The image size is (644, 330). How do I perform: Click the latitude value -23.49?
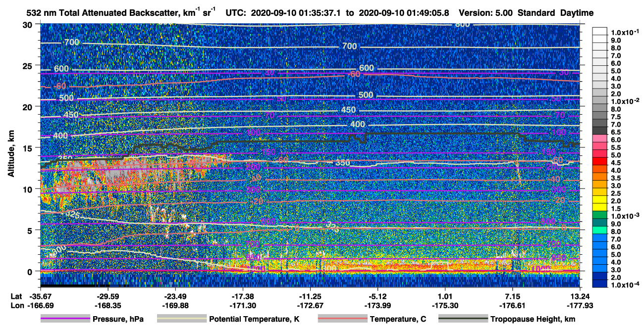tap(175, 296)
